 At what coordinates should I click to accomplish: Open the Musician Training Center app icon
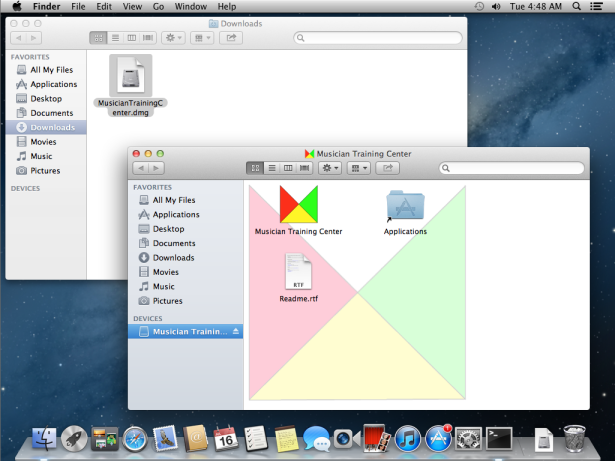pos(298,204)
